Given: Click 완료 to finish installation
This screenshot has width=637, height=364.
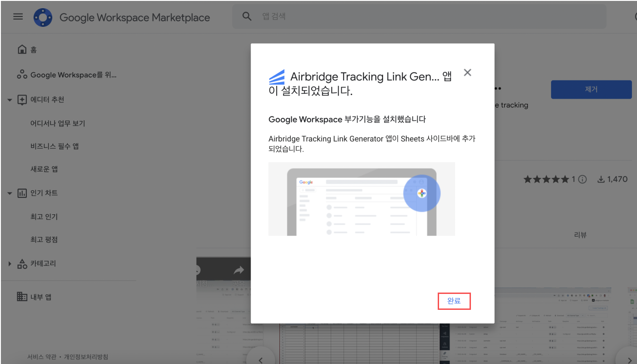Looking at the screenshot, I should point(454,301).
